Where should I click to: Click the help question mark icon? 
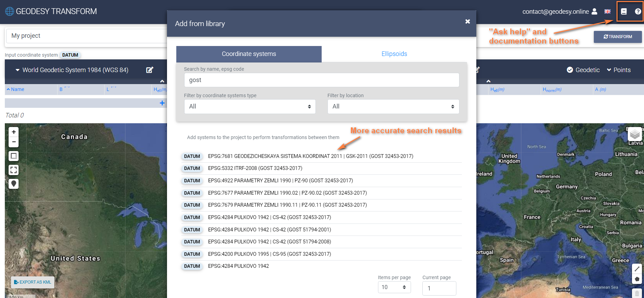638,12
